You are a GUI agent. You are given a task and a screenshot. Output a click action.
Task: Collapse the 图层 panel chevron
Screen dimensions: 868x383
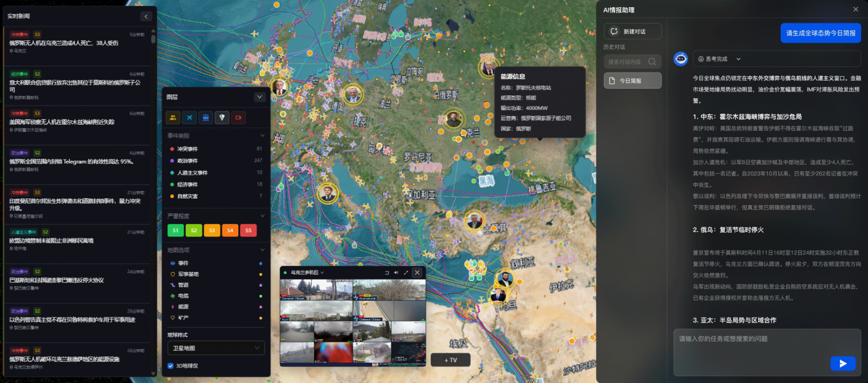[259, 97]
